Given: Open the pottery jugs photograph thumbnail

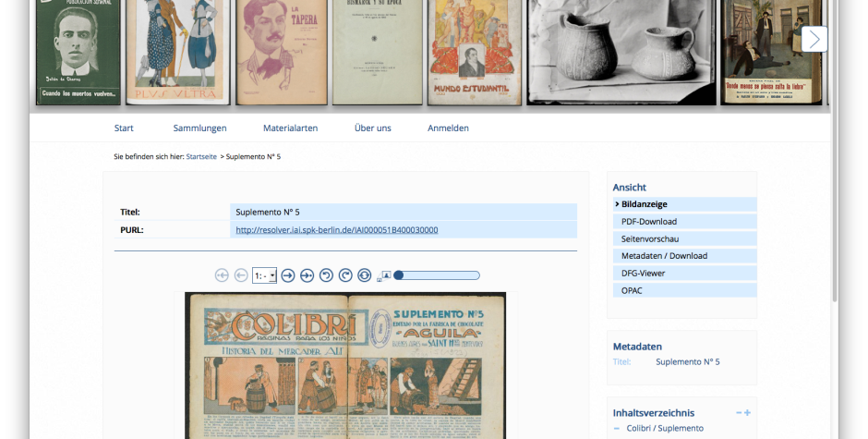Looking at the screenshot, I should (x=621, y=52).
